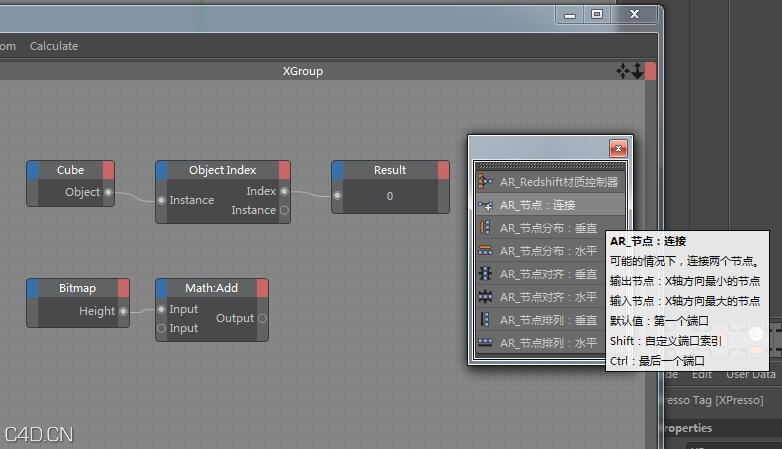Click red output corner of Math:Add node
Screen dimensions: 782x449
262,288
